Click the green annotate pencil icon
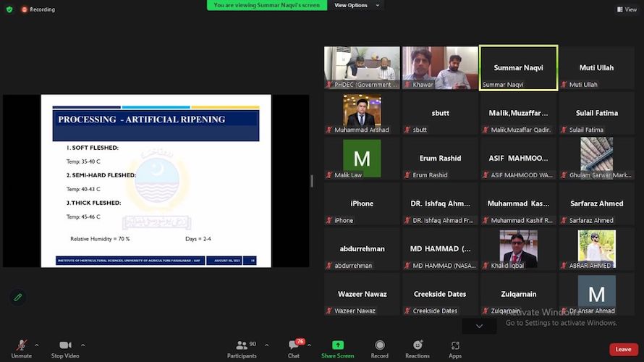This screenshot has height=362, width=644. click(x=18, y=297)
